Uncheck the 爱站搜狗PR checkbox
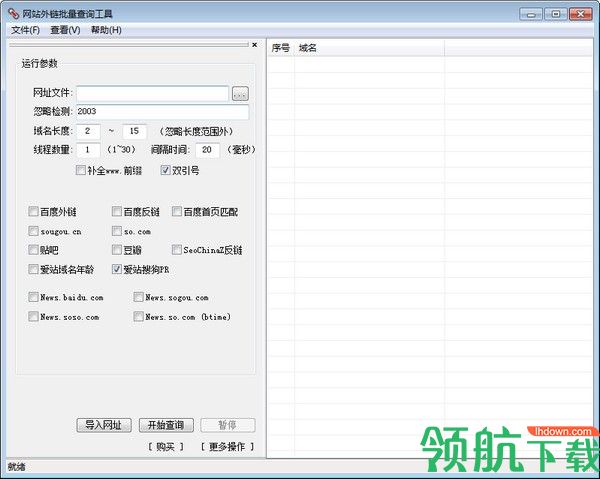600x479 pixels. [117, 269]
